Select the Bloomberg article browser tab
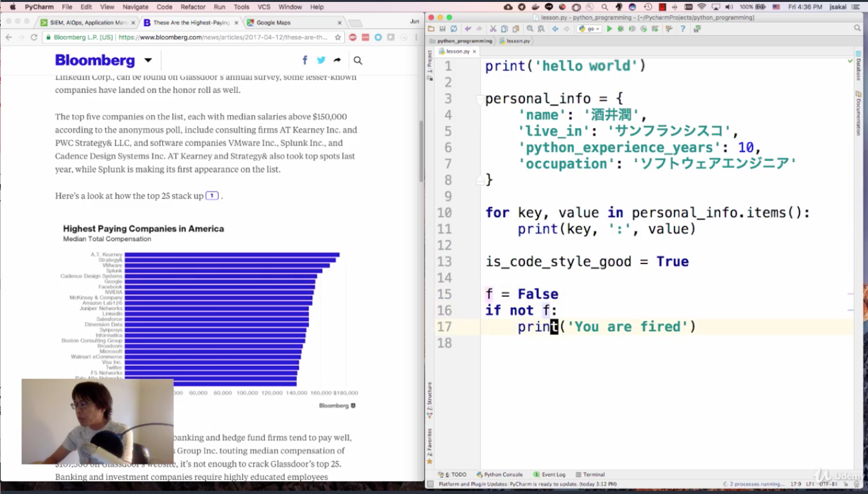This screenshot has height=494, width=868. click(192, 23)
